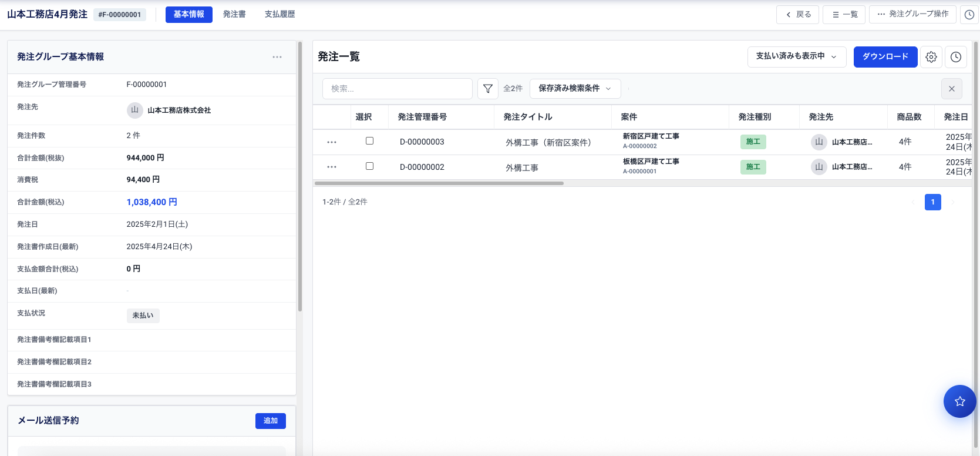Click the star floating action button
Viewport: 980px width, 456px height.
click(x=960, y=401)
